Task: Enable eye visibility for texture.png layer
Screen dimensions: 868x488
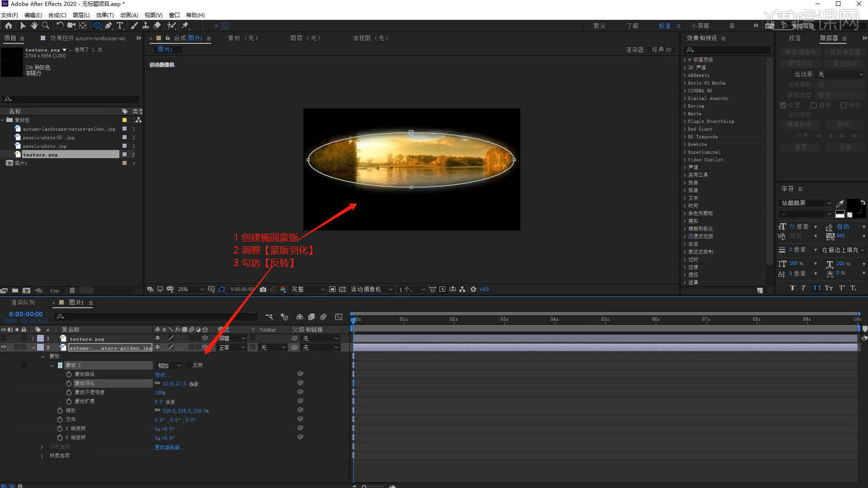Action: coord(4,338)
